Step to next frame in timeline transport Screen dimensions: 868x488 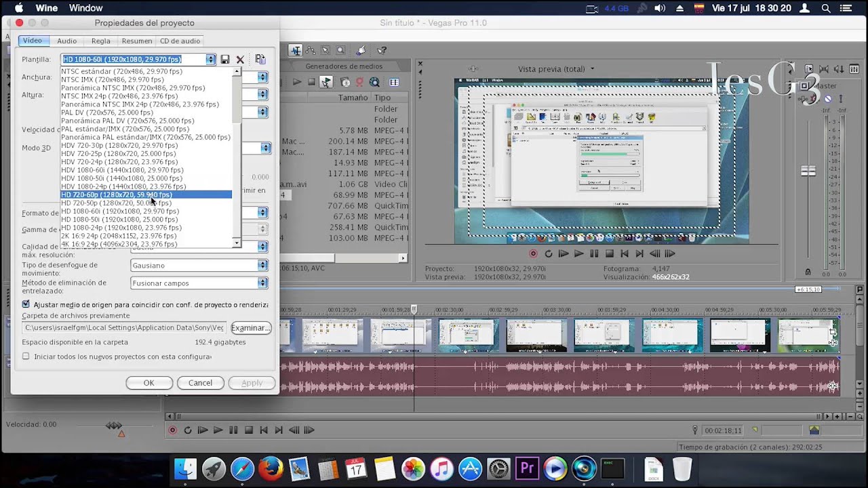(x=309, y=430)
